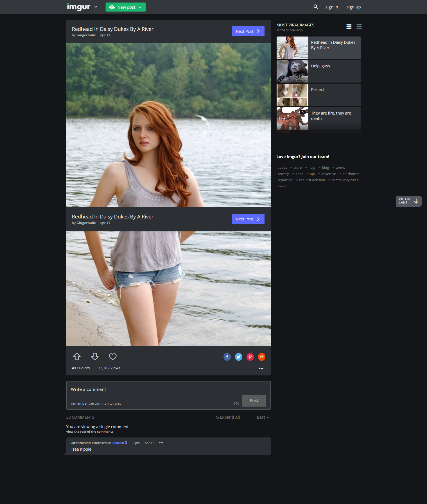Open the ad choices footer link
The height and width of the screenshot is (504, 427).
[x=351, y=174]
